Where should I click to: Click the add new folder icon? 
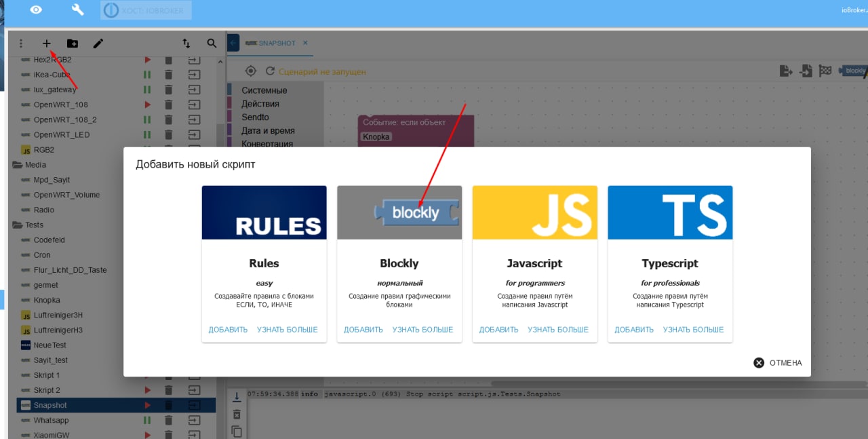tap(73, 43)
